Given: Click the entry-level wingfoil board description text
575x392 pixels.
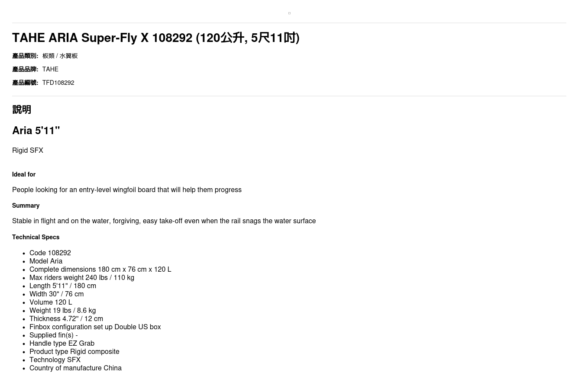Looking at the screenshot, I should pyautogui.click(x=126, y=190).
